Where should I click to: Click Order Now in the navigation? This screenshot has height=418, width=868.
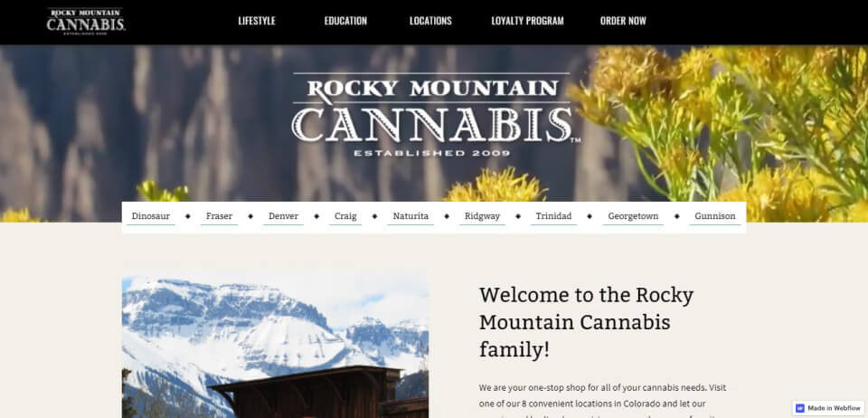tap(623, 21)
